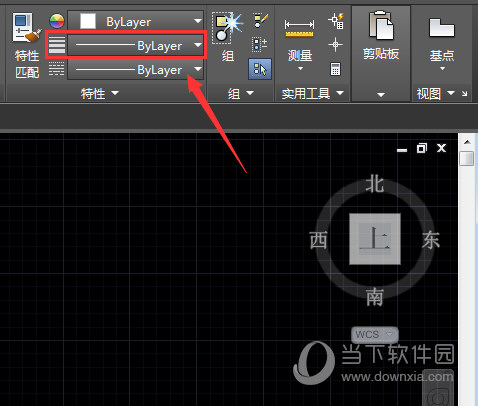
Task: Expand the 实用工具 panel
Action: [313, 94]
